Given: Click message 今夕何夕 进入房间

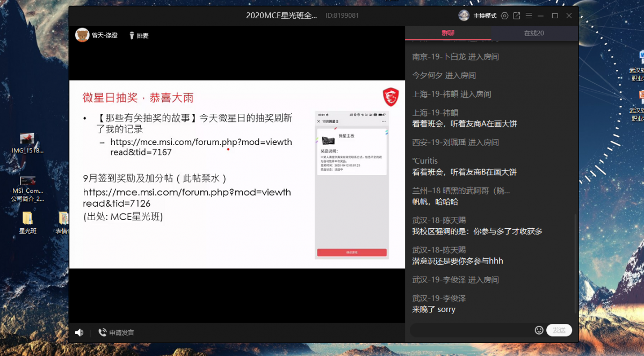Looking at the screenshot, I should click(444, 75).
